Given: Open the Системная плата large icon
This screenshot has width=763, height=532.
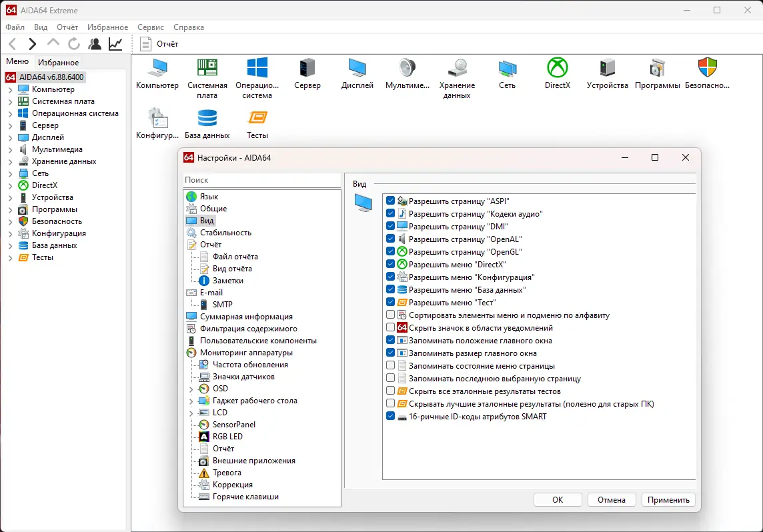Looking at the screenshot, I should point(207,79).
